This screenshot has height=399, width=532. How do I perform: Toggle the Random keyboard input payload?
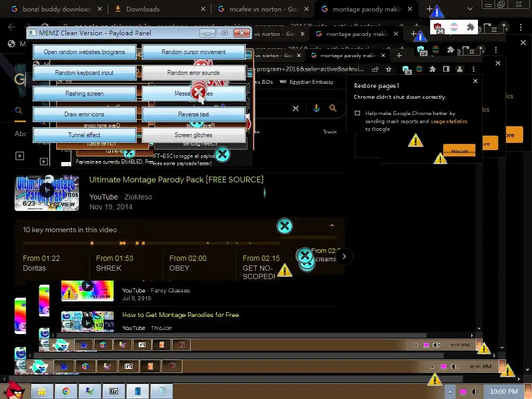point(85,73)
